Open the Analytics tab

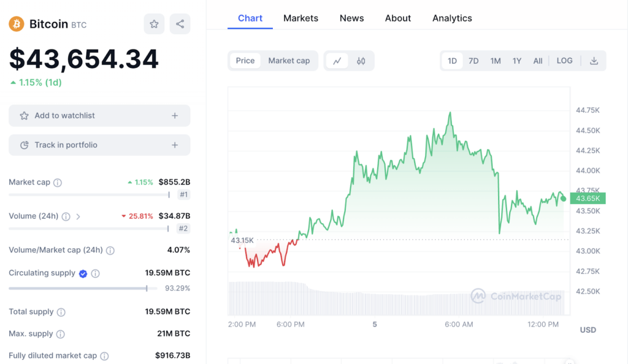tap(452, 18)
